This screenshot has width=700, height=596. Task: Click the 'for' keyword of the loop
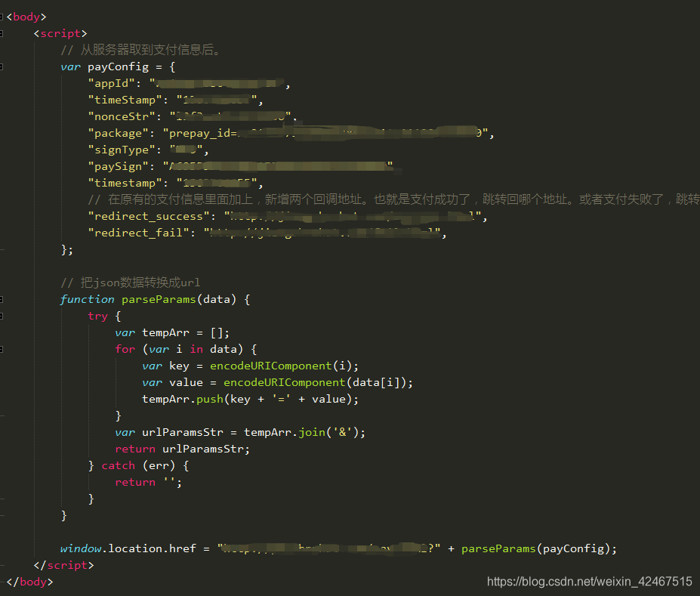click(x=125, y=349)
